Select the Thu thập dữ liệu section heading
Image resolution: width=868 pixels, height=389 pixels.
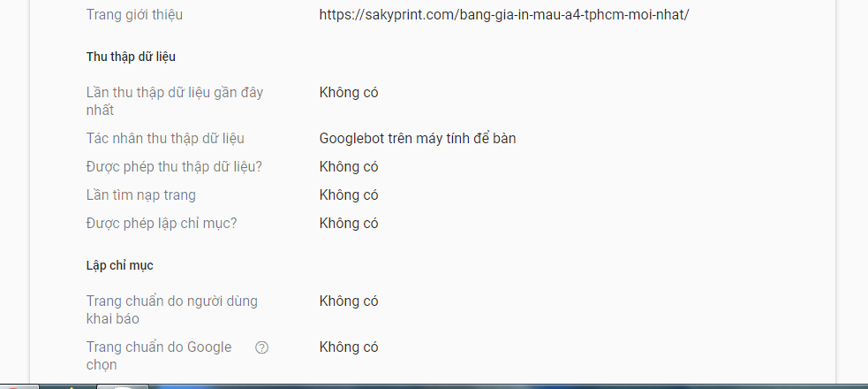(x=131, y=57)
